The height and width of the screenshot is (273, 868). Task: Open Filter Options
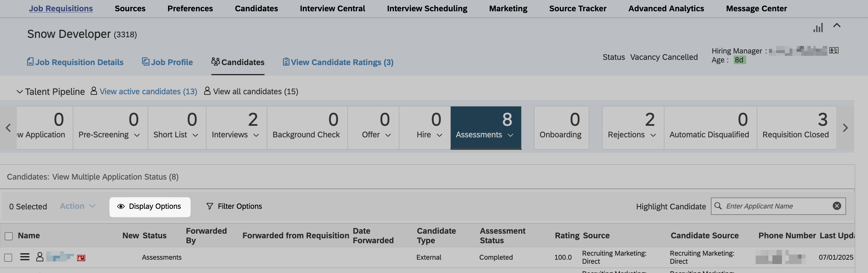pyautogui.click(x=234, y=206)
